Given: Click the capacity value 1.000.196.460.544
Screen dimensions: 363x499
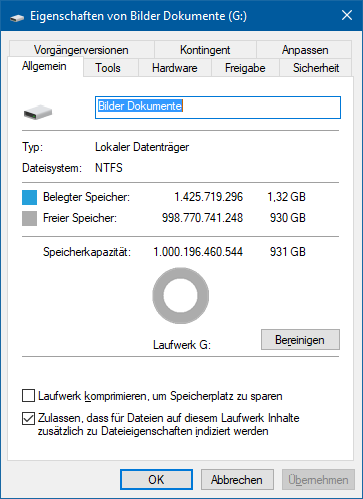Looking at the screenshot, I should (198, 252).
